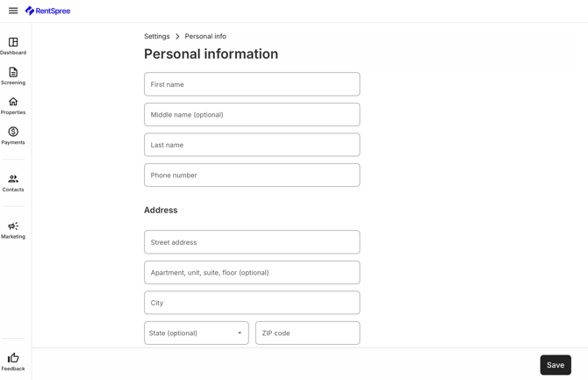The image size is (588, 380).
Task: Focus the Street address field
Action: coord(252,242)
